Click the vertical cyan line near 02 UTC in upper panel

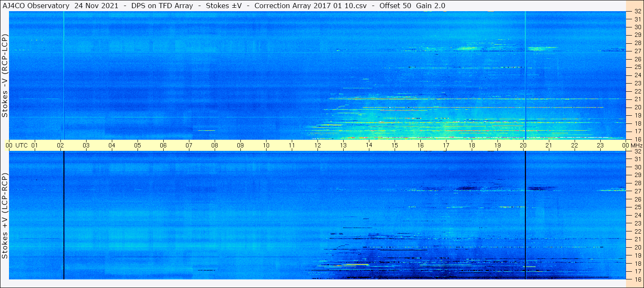tap(63, 75)
